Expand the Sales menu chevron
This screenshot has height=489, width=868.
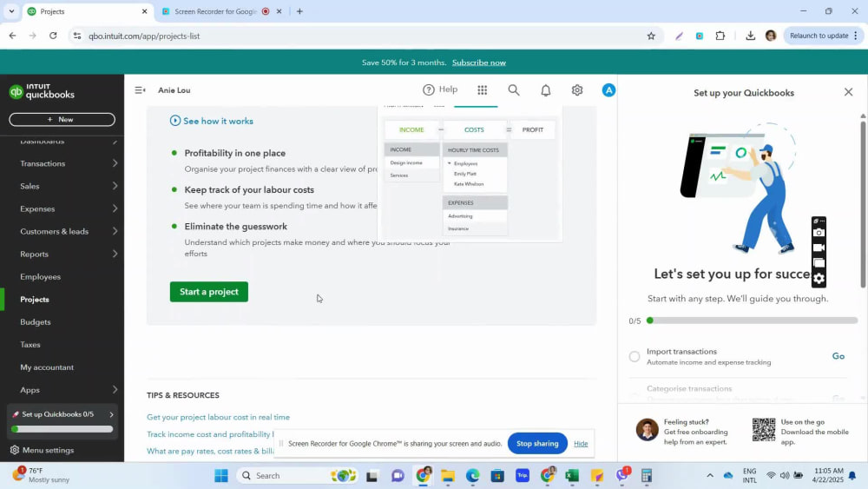pyautogui.click(x=115, y=186)
